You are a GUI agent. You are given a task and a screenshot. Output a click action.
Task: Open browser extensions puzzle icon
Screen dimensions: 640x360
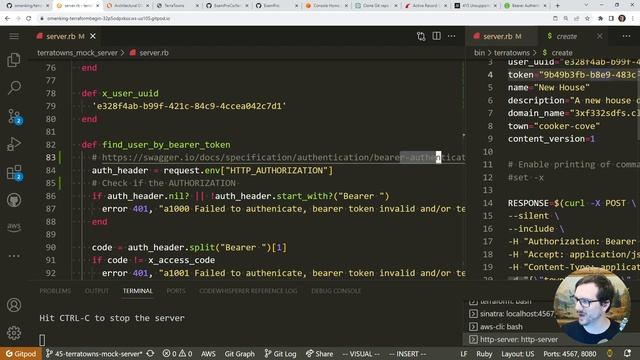(x=600, y=18)
